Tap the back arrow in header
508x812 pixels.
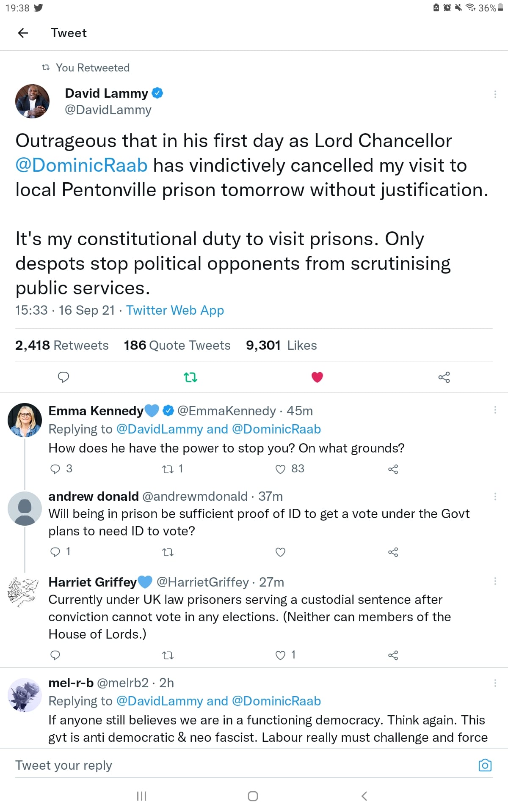(x=23, y=33)
